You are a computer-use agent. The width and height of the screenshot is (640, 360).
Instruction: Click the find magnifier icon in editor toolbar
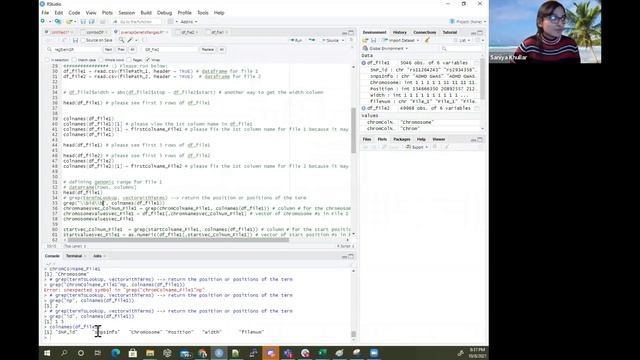tap(121, 40)
